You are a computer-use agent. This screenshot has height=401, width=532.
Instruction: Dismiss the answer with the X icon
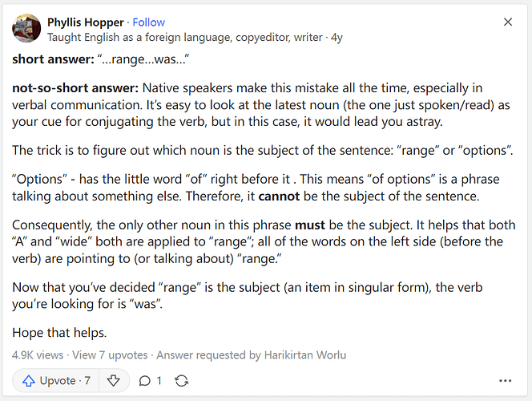[508, 22]
